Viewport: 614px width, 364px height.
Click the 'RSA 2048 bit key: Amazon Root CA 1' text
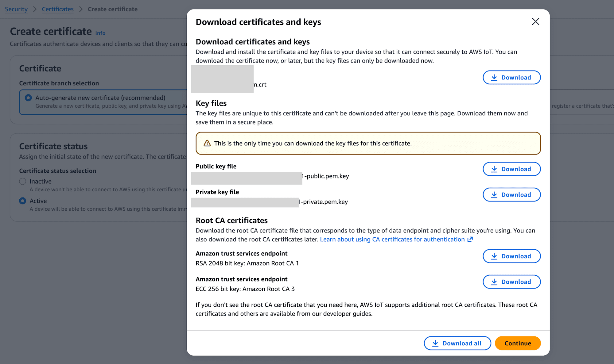(x=247, y=263)
